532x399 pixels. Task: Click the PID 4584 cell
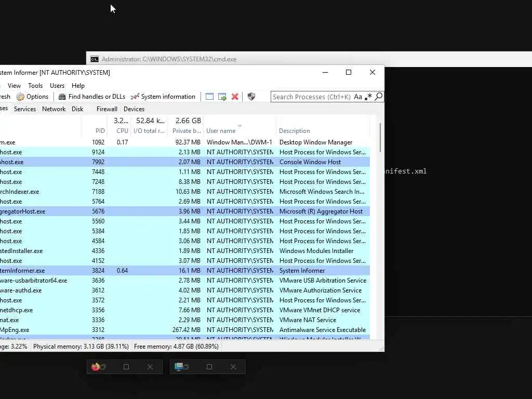coord(98,241)
